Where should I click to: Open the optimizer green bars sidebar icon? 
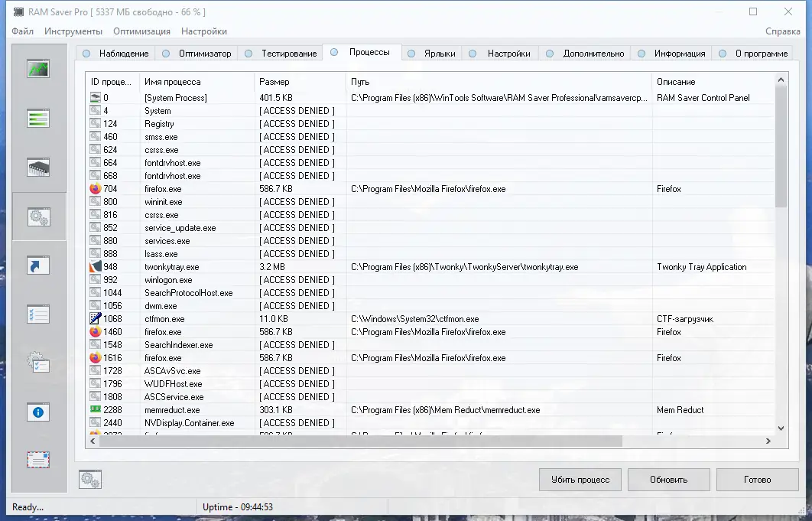click(38, 118)
